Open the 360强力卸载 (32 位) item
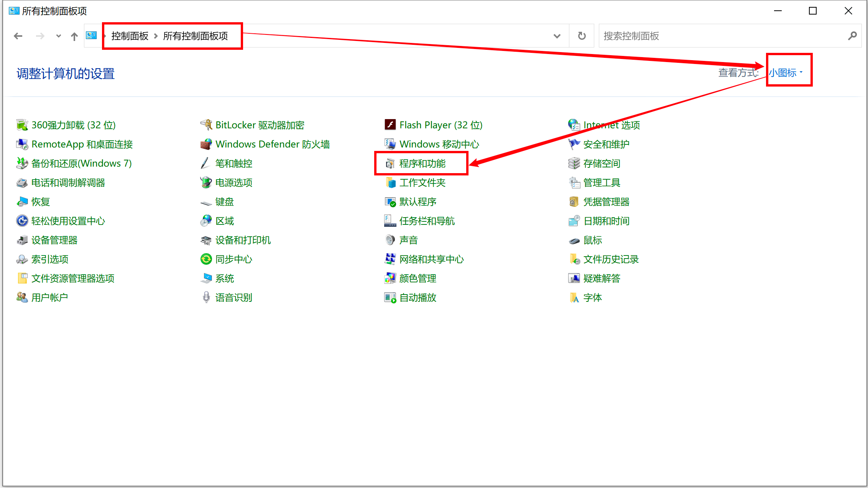Viewport: 868px width, 488px height. pyautogui.click(x=74, y=125)
